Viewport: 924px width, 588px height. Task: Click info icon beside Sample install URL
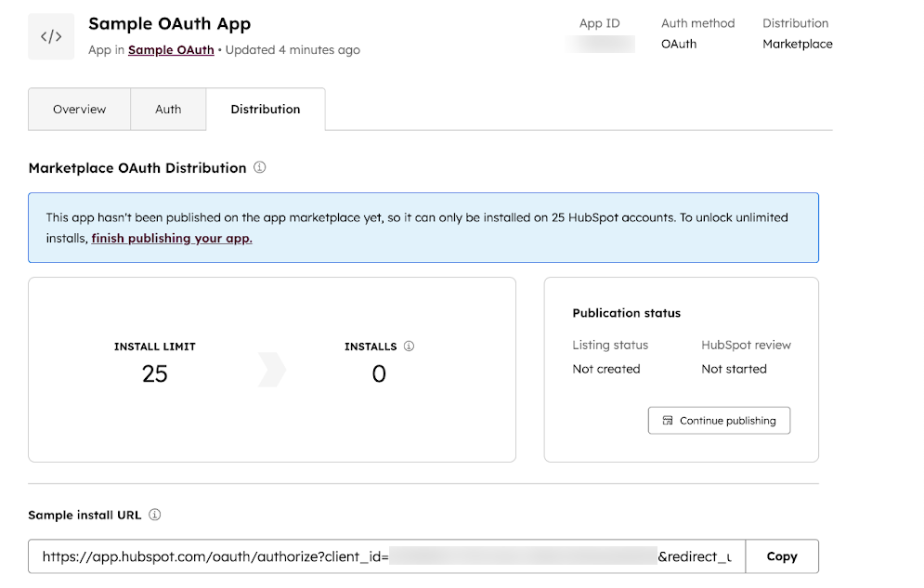154,515
